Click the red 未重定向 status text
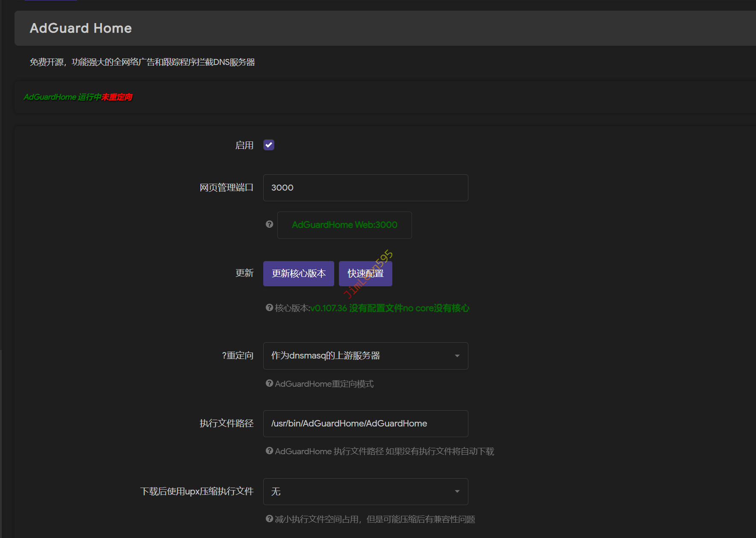This screenshot has width=756, height=538. click(x=117, y=97)
